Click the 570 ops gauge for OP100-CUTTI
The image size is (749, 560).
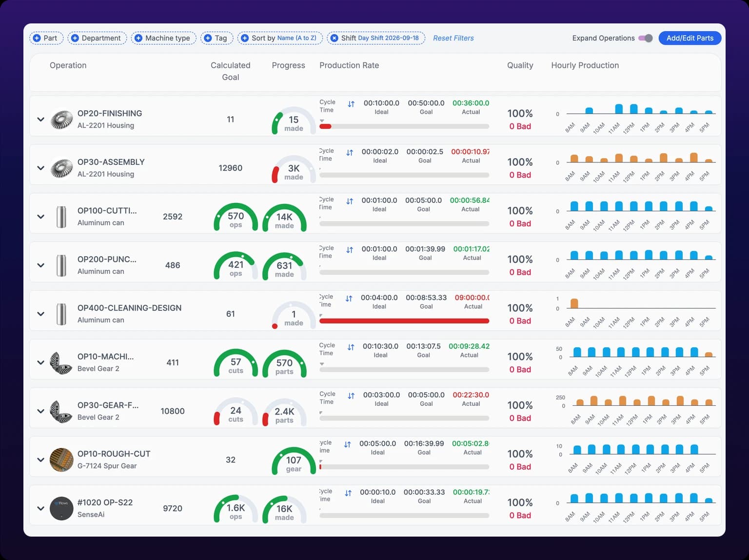(x=236, y=218)
